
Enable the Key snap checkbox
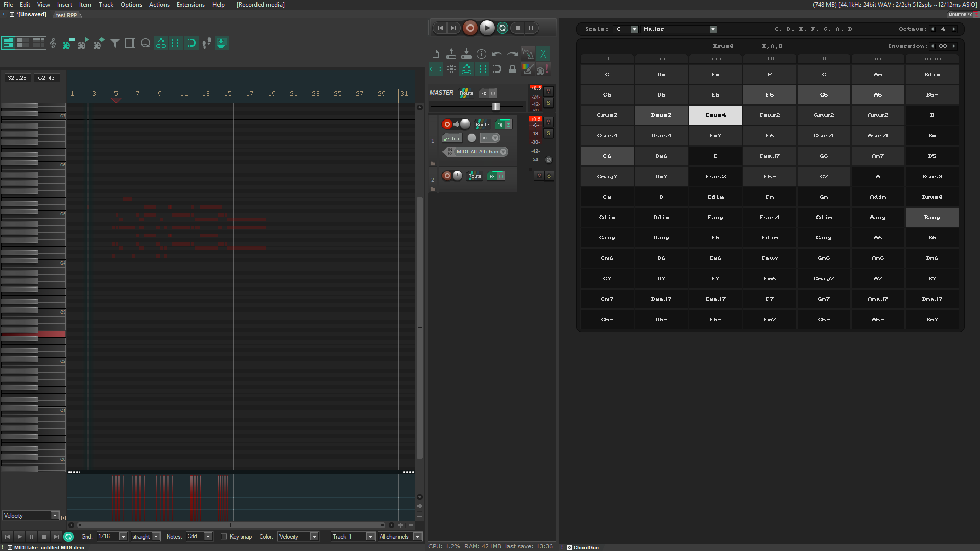pos(224,536)
